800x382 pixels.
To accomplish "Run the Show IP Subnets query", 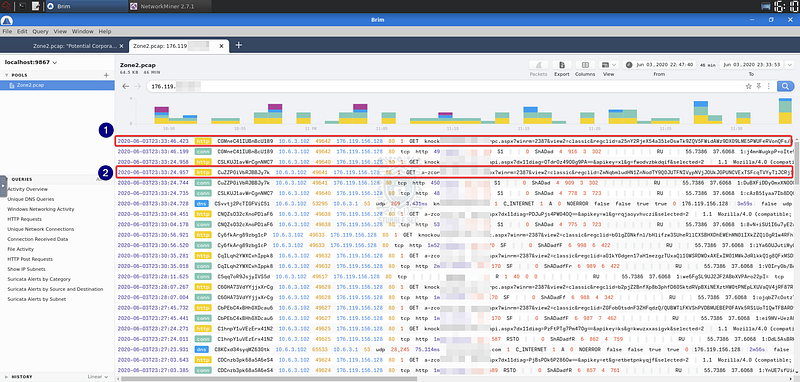I will [x=26, y=269].
